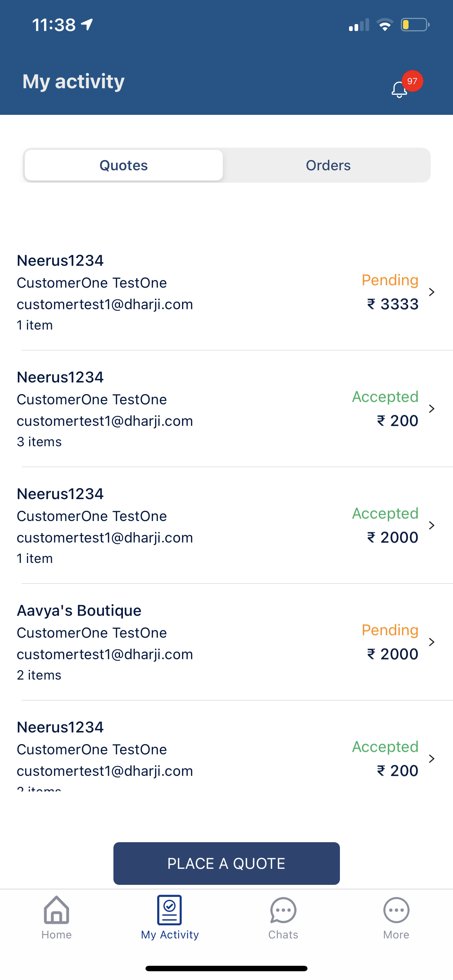Screen dimensions: 453x980
Task: Tap the battery indicator in status bar
Action: click(415, 25)
